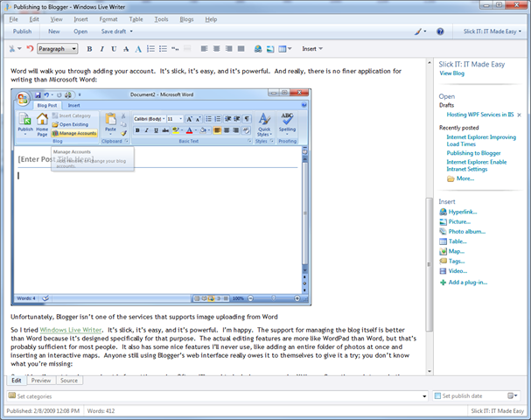Image resolution: width=531 pixels, height=420 pixels.
Task: Switch to the Preview tab
Action: (41, 381)
